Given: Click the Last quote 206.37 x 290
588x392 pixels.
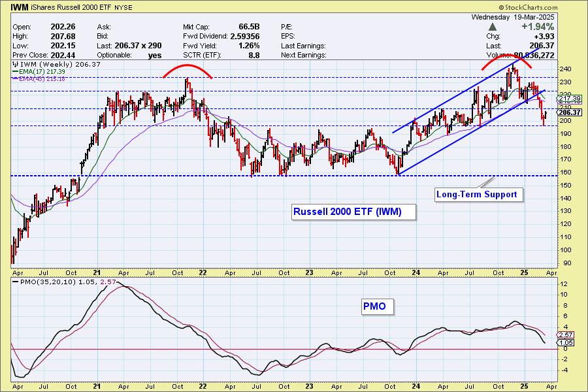Looking at the screenshot, I should point(138,45).
